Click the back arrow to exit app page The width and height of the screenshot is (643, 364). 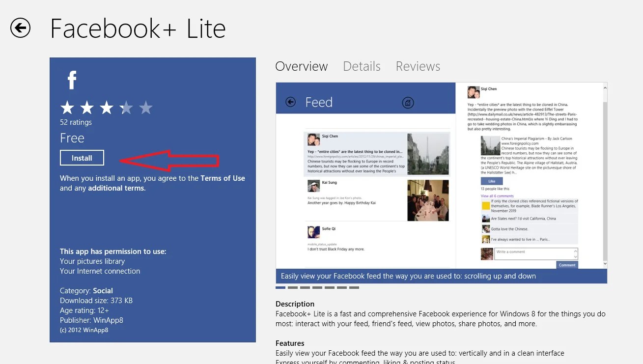[x=20, y=28]
